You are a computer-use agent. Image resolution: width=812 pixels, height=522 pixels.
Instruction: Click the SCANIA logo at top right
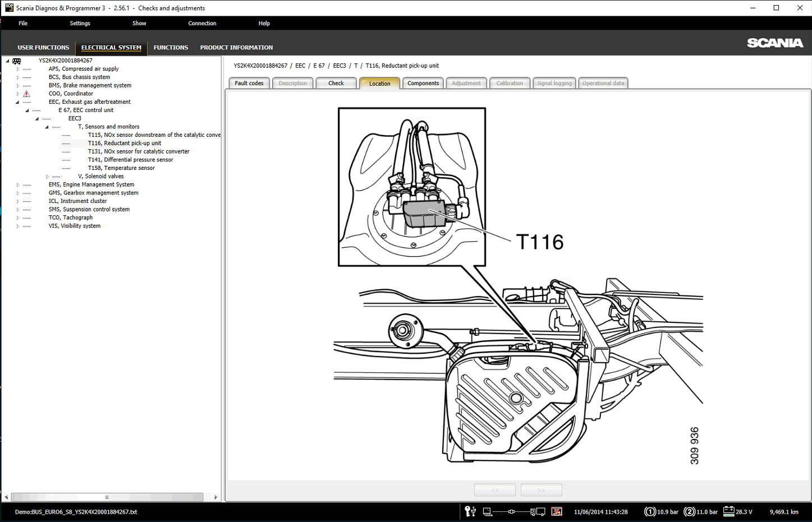click(x=775, y=43)
